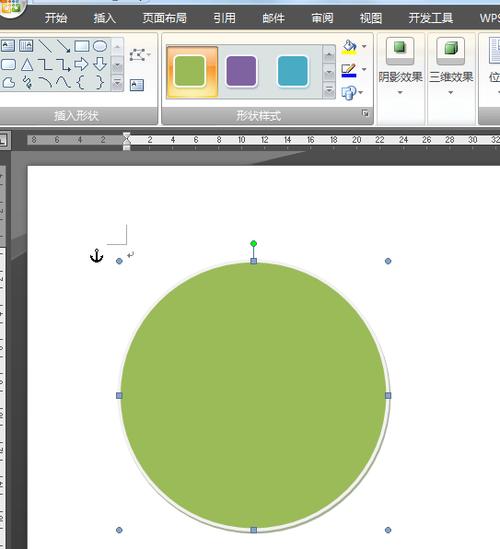Apply the teal shape style swatch
This screenshot has height=549, width=500.
click(x=293, y=71)
